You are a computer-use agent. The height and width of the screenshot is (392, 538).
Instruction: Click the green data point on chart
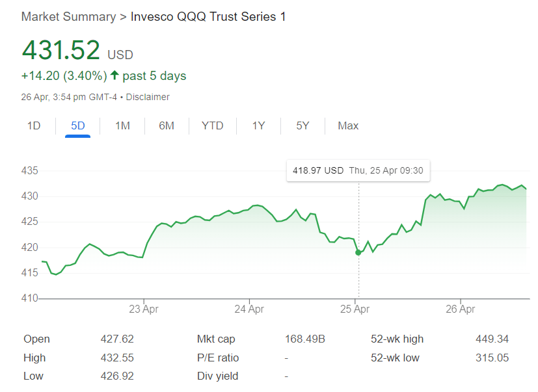pyautogui.click(x=358, y=252)
